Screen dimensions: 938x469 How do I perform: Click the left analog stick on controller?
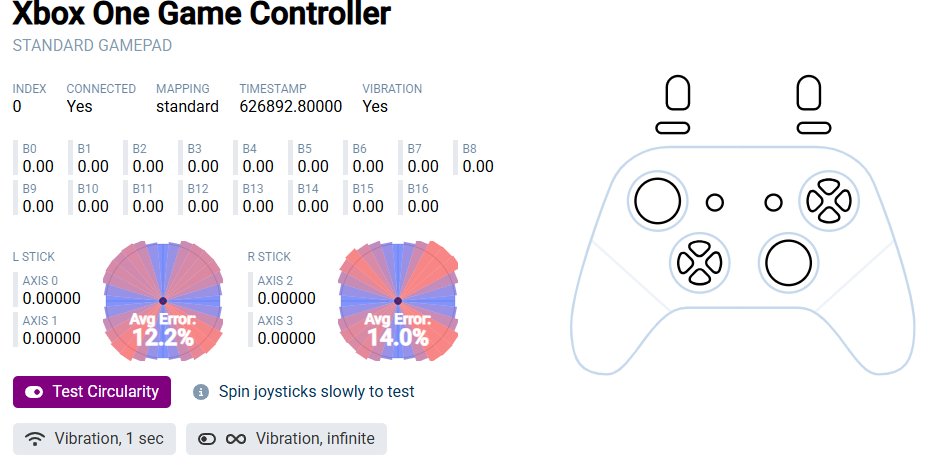tap(658, 200)
